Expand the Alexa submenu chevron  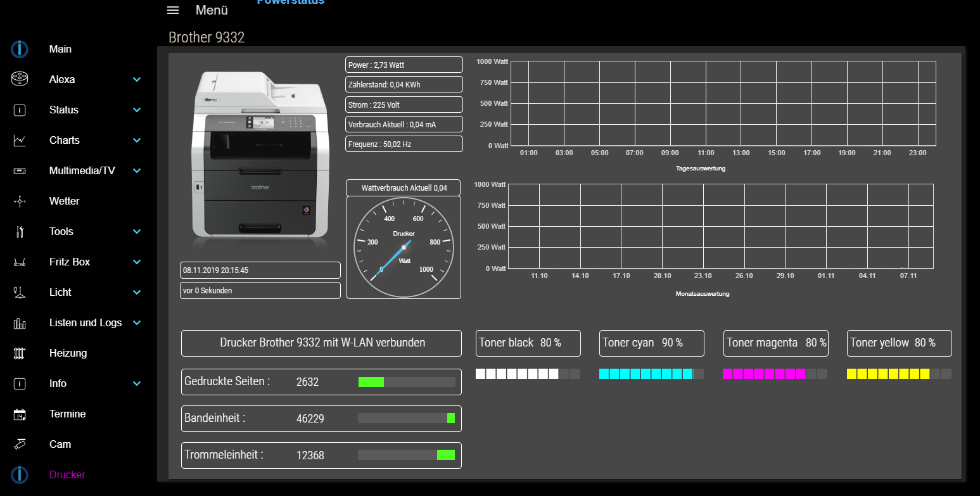(137, 80)
